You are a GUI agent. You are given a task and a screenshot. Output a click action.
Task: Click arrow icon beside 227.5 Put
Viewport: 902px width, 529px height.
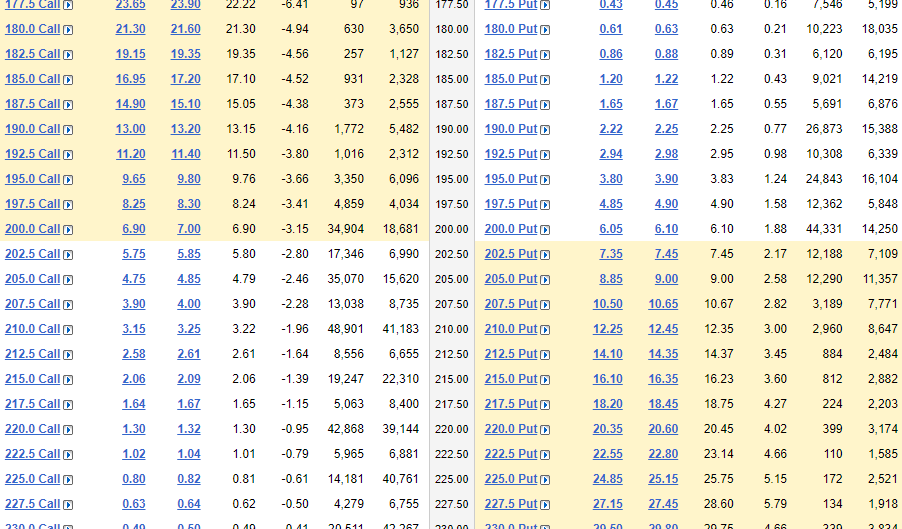545,505
